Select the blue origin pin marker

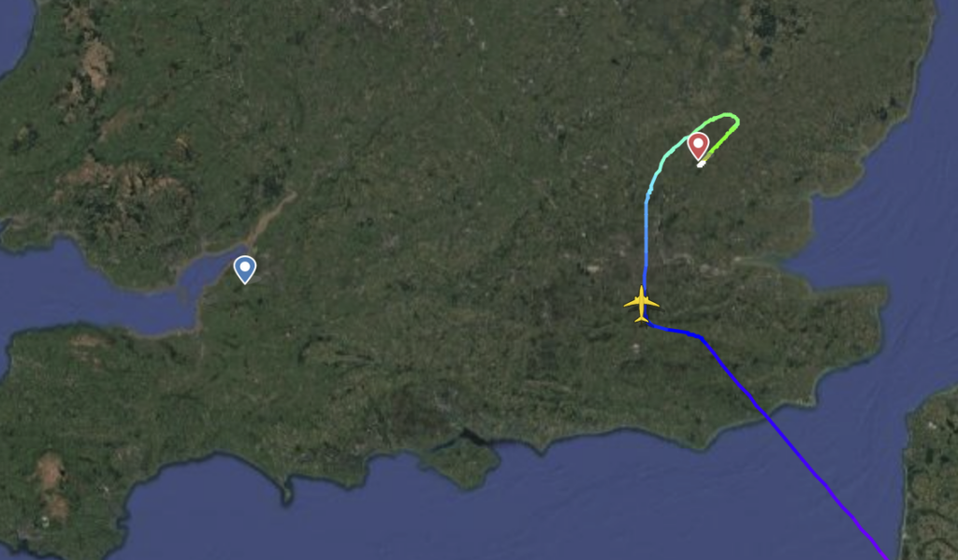click(x=245, y=270)
